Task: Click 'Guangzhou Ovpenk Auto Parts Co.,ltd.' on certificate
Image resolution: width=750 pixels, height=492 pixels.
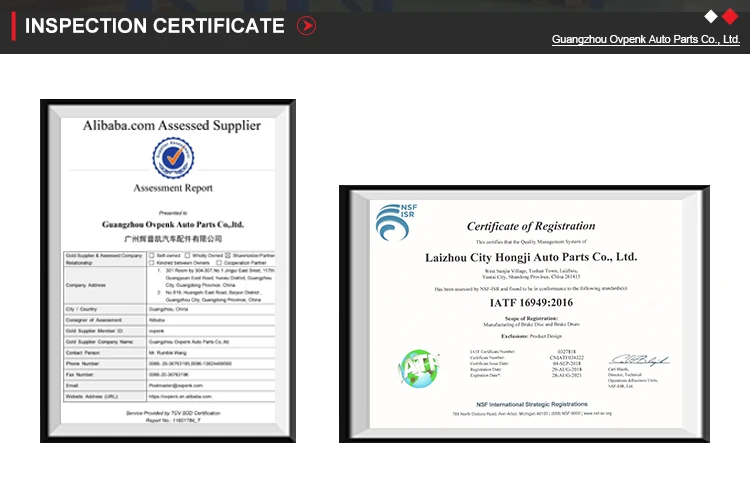Action: pos(173,224)
